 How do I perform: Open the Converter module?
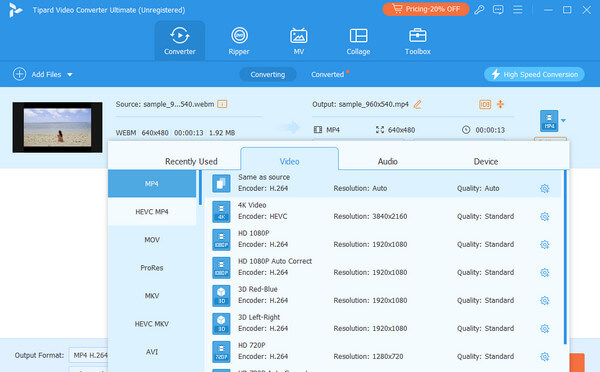click(x=179, y=41)
